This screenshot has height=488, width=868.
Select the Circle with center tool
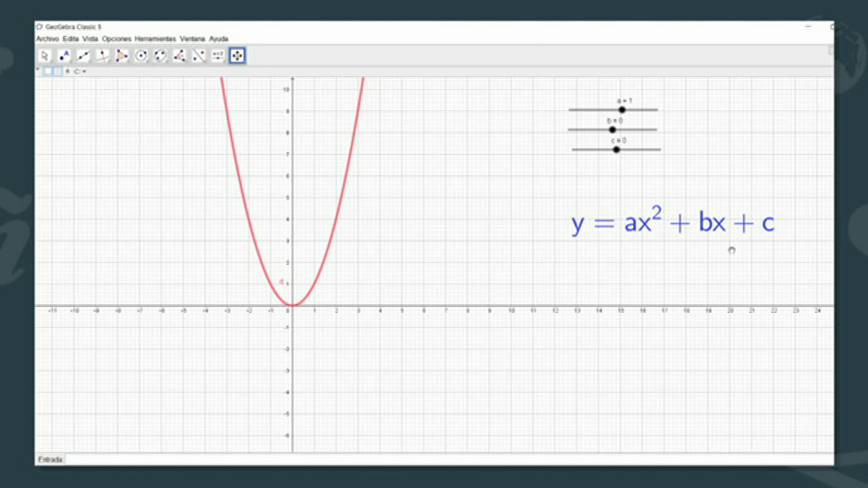coord(141,56)
